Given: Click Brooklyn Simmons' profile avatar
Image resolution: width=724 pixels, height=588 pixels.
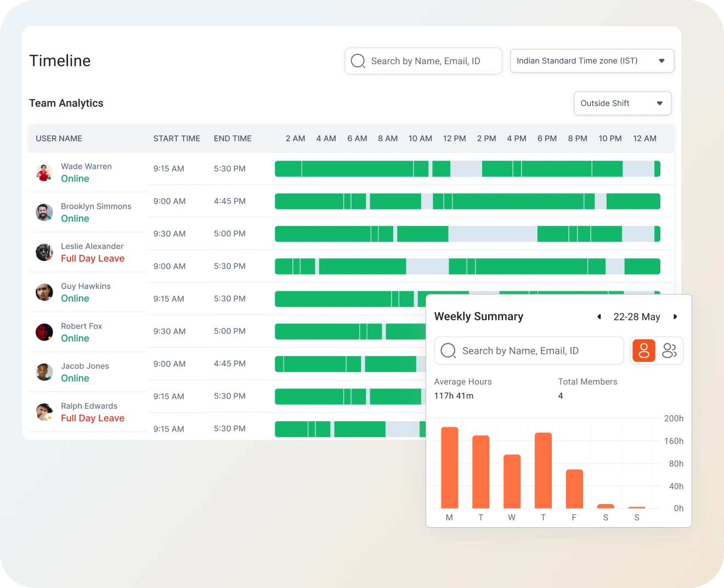Looking at the screenshot, I should pyautogui.click(x=44, y=212).
